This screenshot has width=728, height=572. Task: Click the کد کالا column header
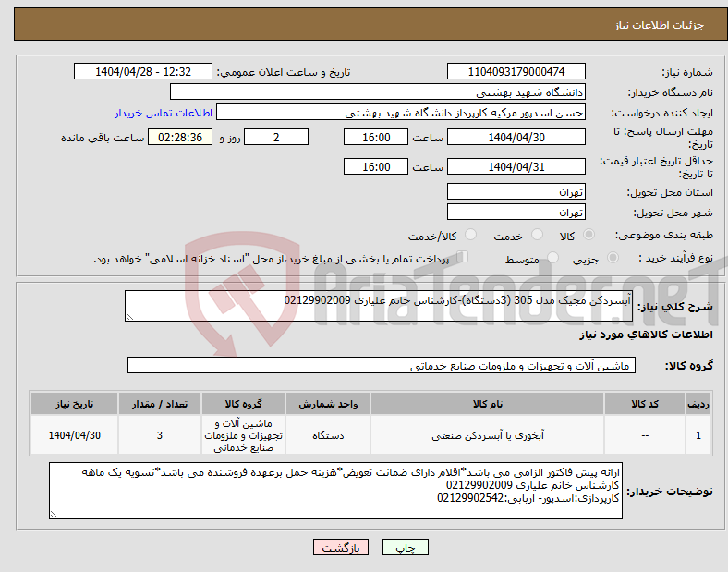point(645,404)
